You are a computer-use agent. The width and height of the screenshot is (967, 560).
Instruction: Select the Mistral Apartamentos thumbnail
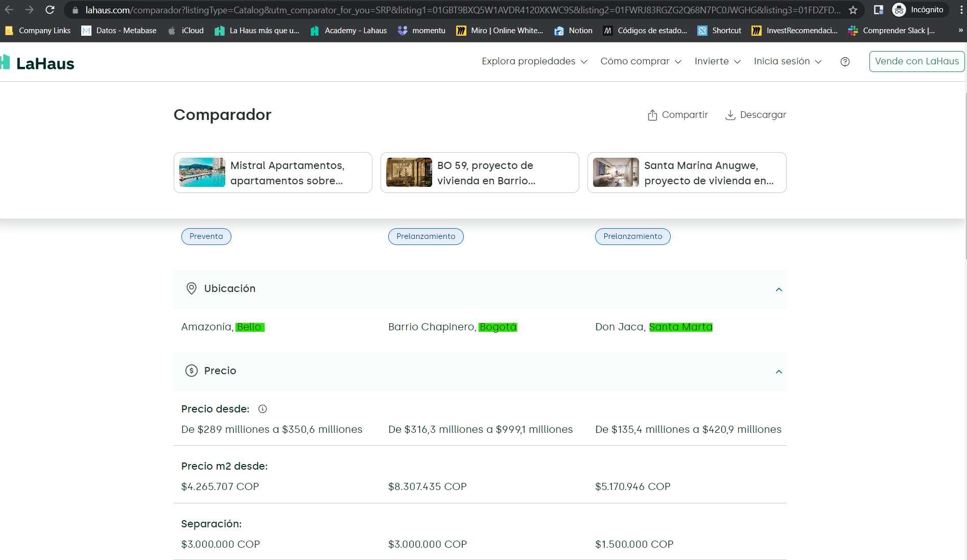(202, 173)
